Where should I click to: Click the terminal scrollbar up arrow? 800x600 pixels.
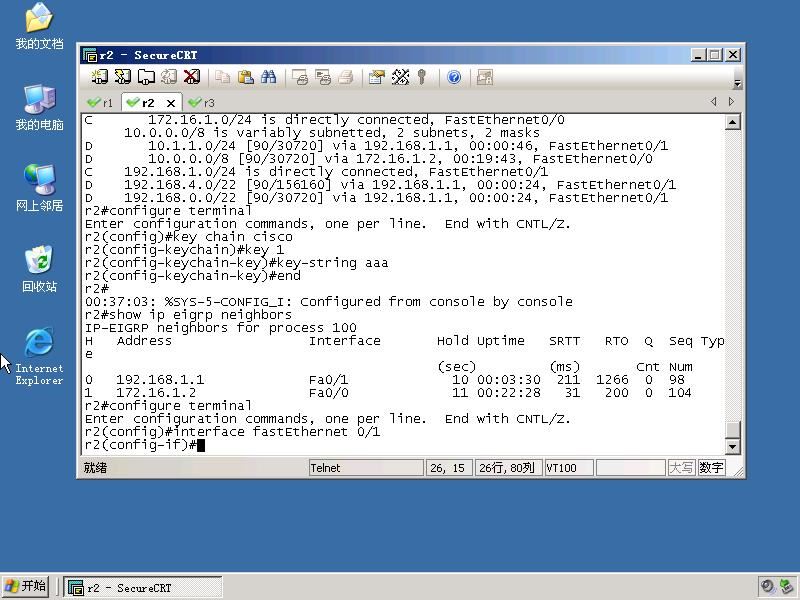point(733,122)
